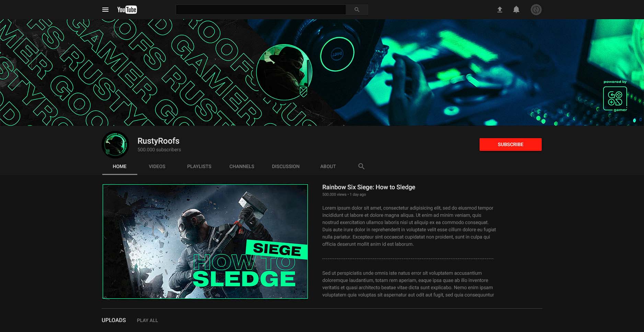Open the Playlists tab

tap(199, 166)
